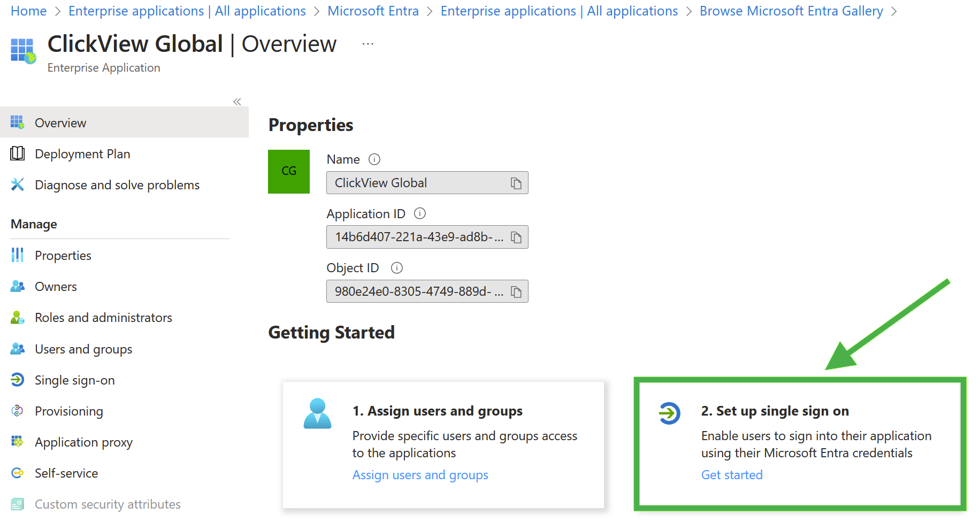Click the Application ID value field

coord(427,237)
